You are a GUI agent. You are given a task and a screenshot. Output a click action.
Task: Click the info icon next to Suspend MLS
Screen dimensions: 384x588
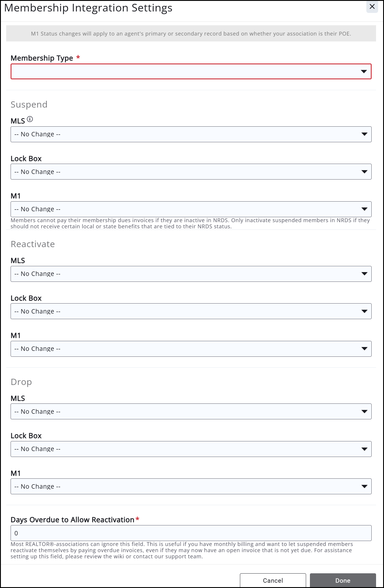(30, 119)
